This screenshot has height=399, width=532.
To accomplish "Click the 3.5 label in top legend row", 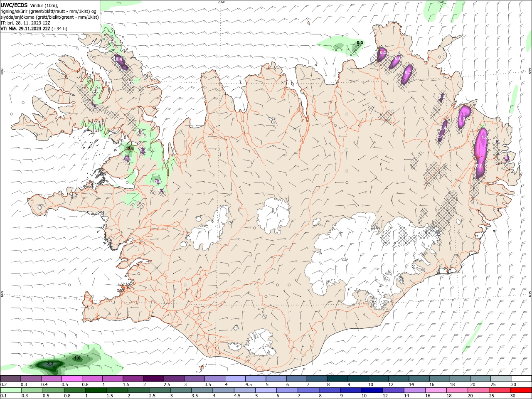I will [x=207, y=385].
